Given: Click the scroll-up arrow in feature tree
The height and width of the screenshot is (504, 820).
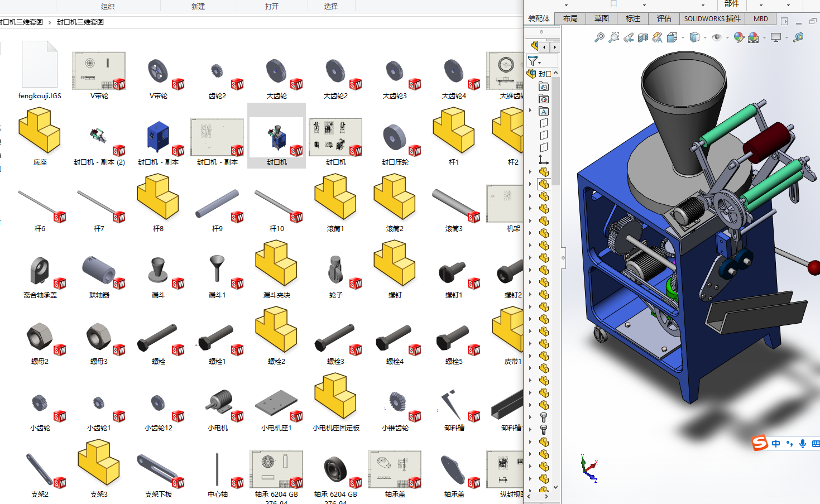Looking at the screenshot, I should (556, 73).
